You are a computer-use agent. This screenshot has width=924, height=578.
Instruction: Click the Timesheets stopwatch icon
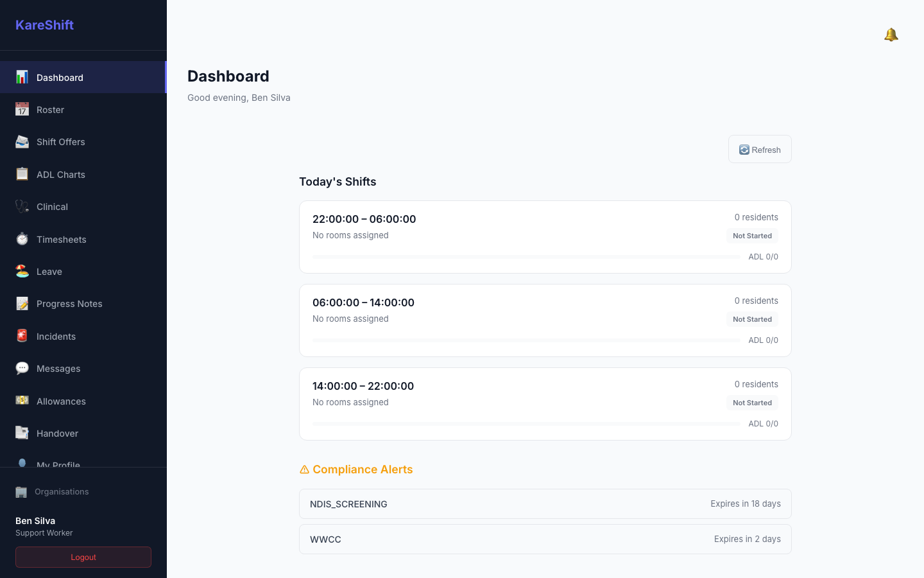pyautogui.click(x=22, y=239)
